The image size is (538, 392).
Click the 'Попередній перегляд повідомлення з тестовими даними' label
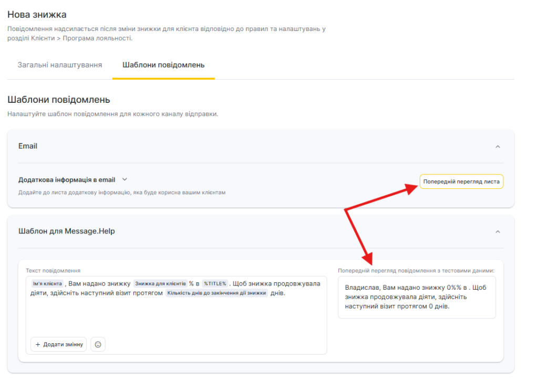416,270
